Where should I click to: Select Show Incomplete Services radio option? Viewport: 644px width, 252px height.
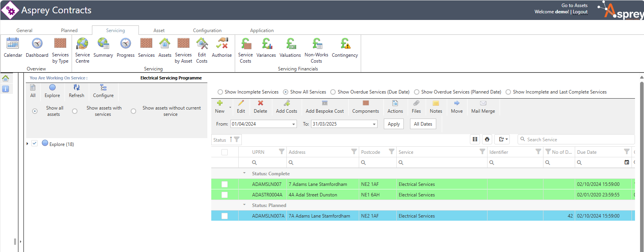220,92
